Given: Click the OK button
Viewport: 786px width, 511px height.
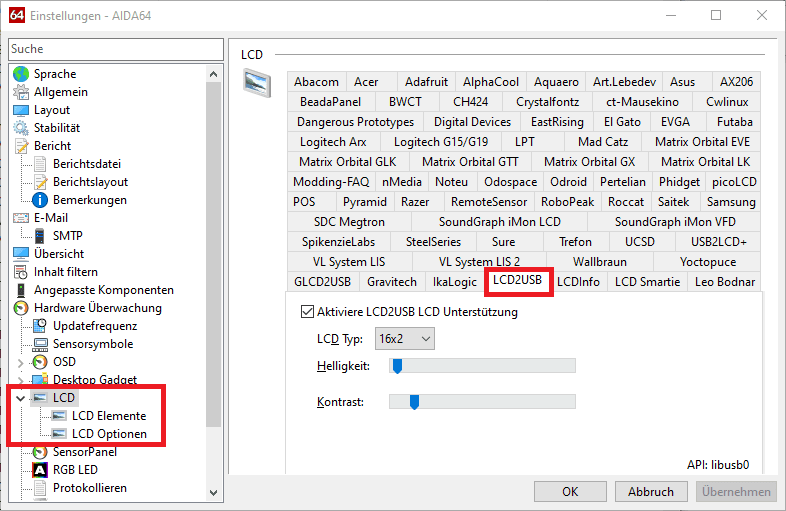Looking at the screenshot, I should [x=570, y=492].
